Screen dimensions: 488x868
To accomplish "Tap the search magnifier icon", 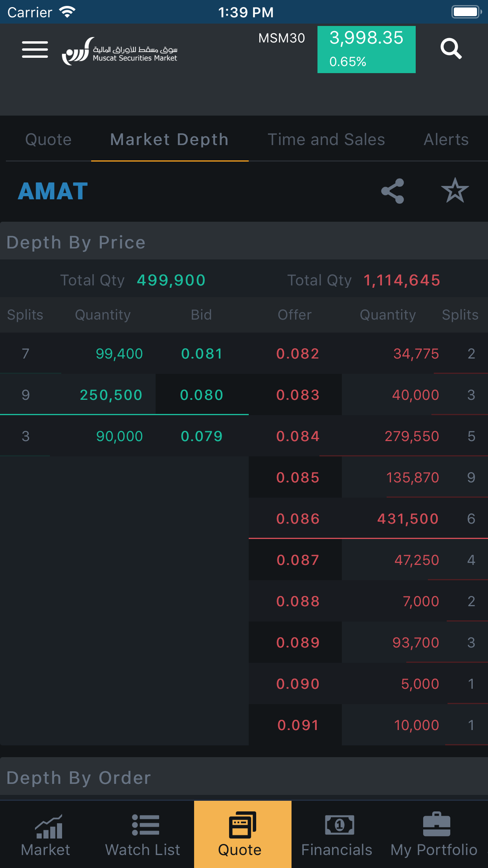I will [451, 49].
